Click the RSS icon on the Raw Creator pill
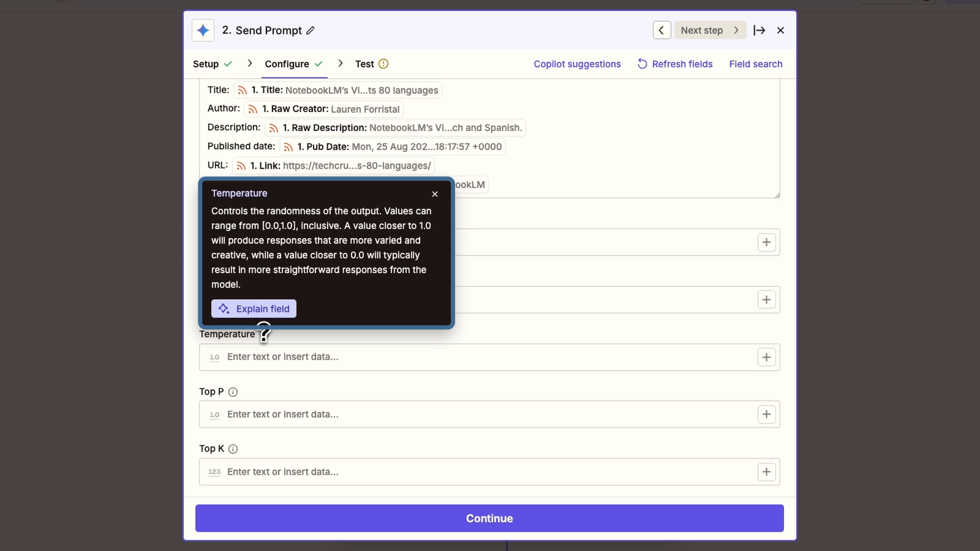 (254, 109)
